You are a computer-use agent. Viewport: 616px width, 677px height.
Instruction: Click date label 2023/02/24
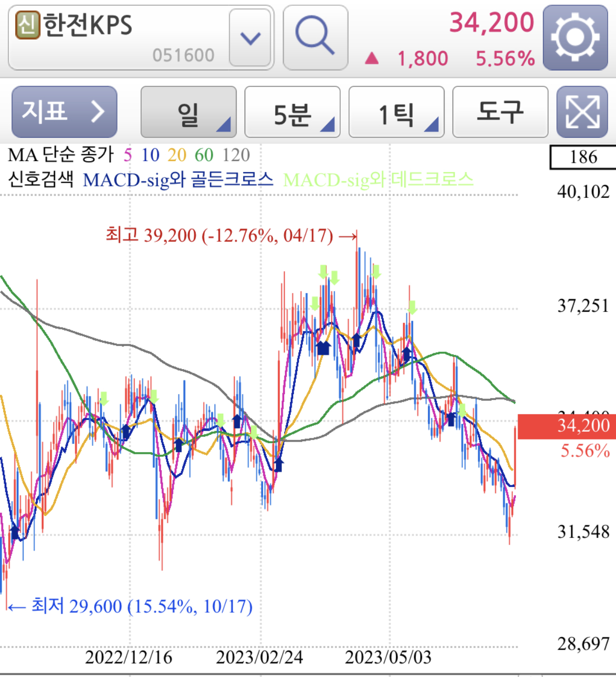click(260, 657)
